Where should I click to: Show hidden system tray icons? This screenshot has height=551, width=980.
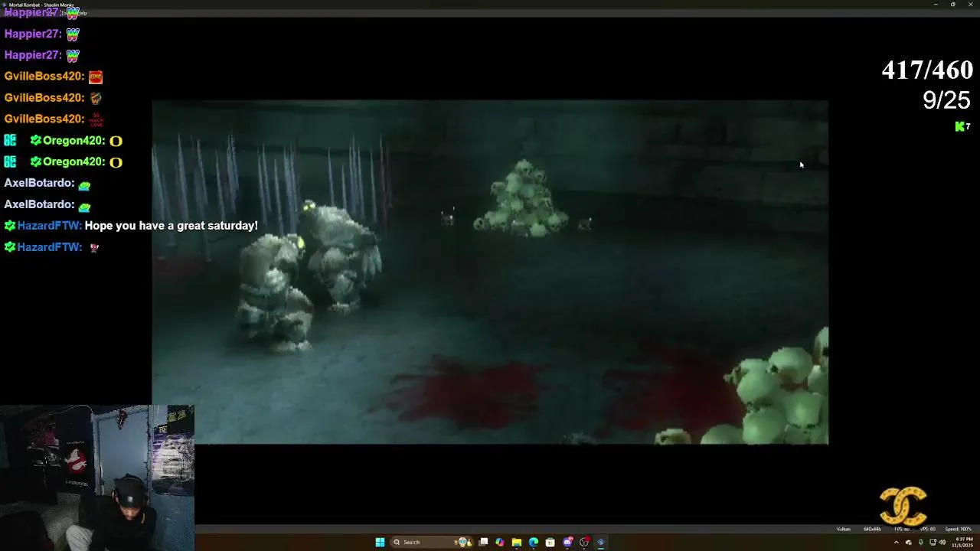[897, 542]
